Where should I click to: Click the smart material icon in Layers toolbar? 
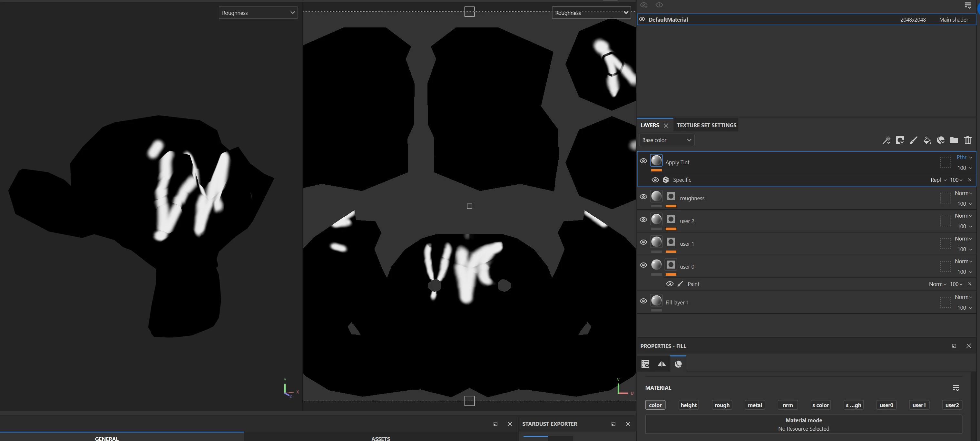tap(940, 140)
